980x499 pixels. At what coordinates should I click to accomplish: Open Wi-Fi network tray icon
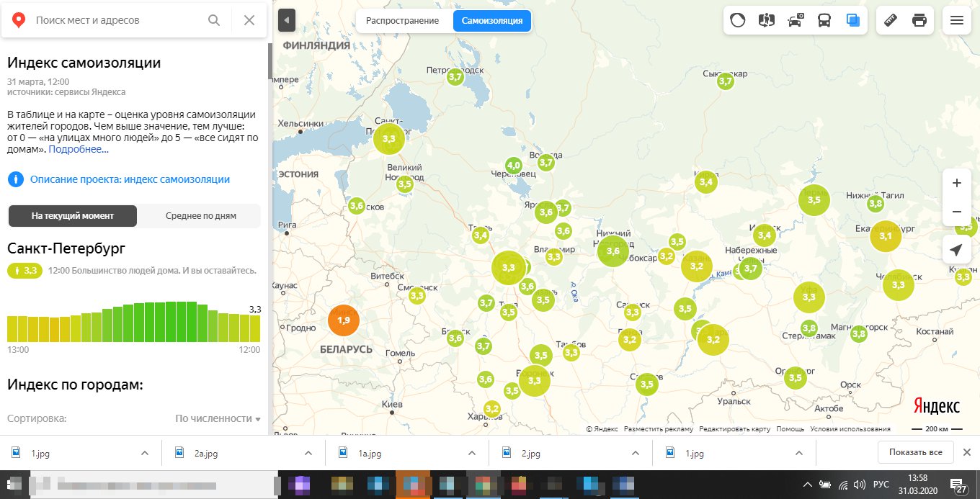842,485
